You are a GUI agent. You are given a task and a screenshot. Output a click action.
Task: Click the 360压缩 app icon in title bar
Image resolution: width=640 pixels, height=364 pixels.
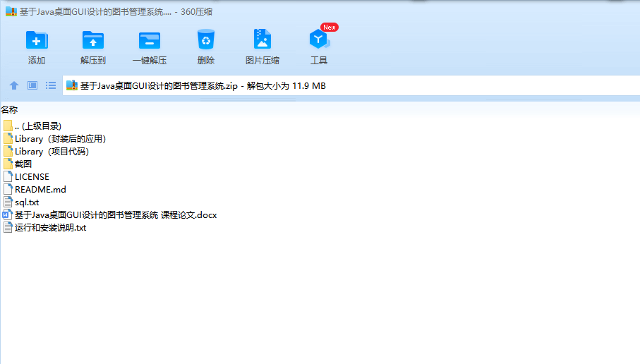coord(11,11)
